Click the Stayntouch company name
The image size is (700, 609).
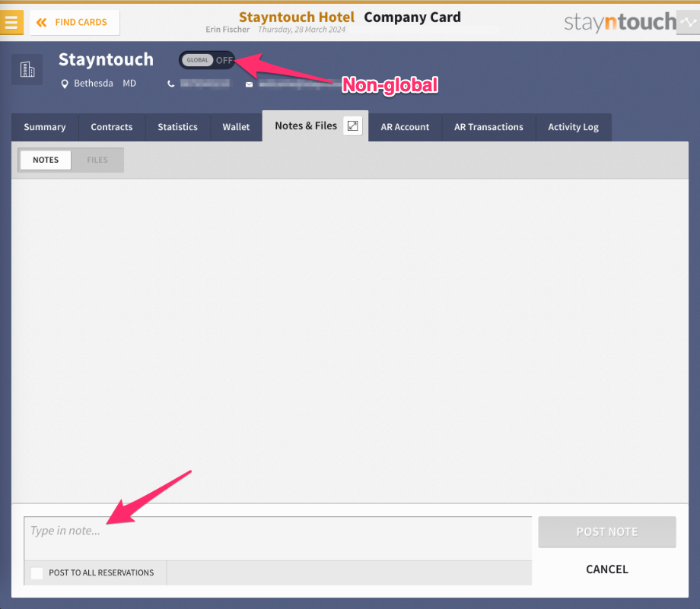click(x=106, y=60)
